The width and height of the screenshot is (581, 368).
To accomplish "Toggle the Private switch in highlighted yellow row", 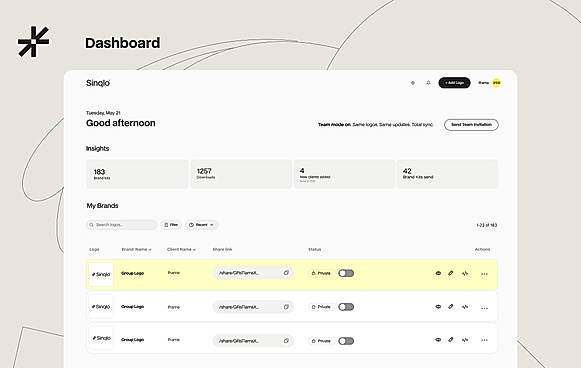I will tap(346, 273).
